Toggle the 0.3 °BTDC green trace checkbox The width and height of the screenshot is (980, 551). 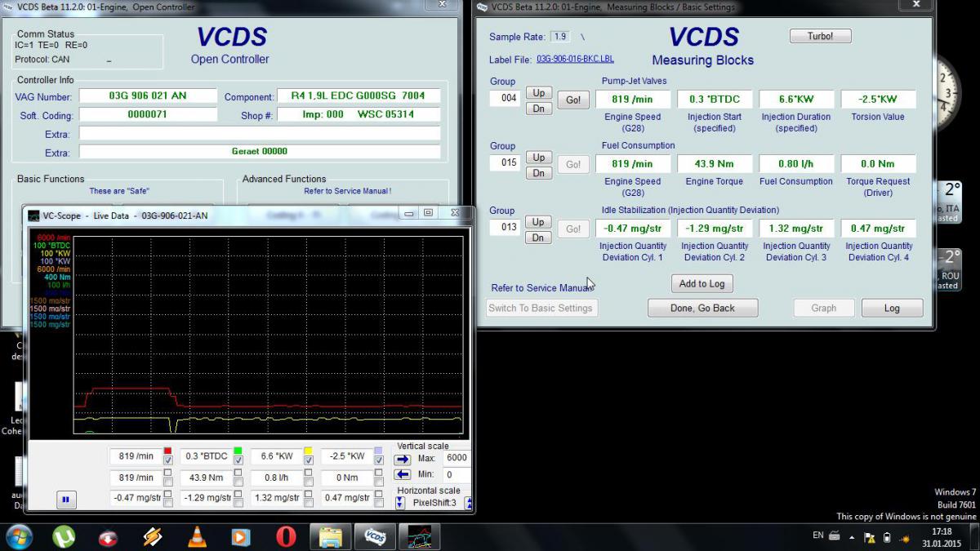[x=238, y=461]
